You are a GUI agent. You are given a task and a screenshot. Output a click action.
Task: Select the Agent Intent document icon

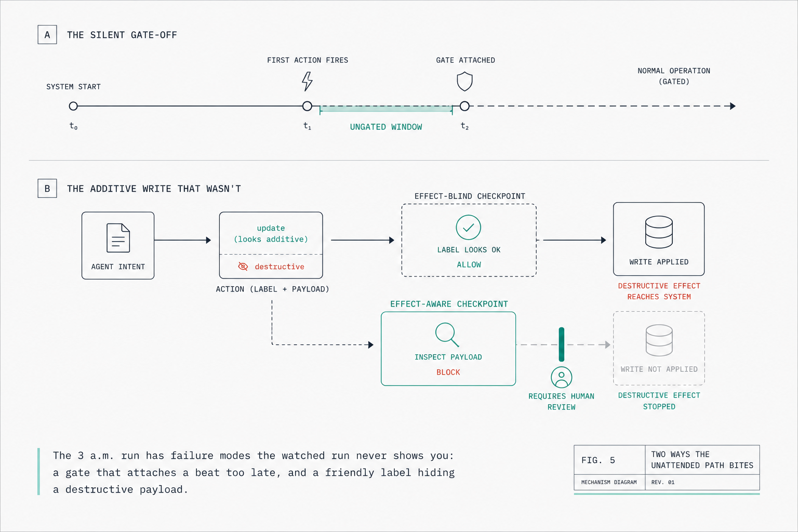pos(118,238)
